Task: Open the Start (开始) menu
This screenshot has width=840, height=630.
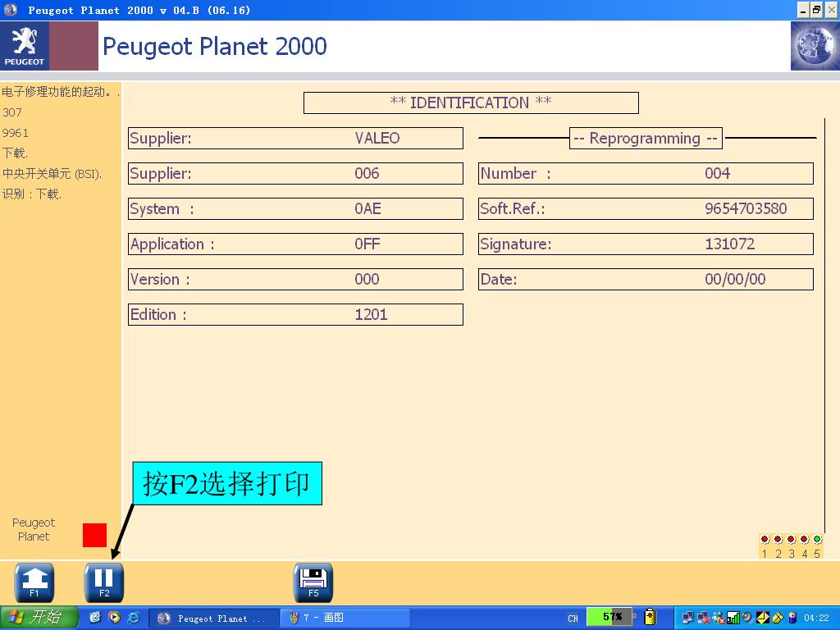Action: pyautogui.click(x=39, y=618)
